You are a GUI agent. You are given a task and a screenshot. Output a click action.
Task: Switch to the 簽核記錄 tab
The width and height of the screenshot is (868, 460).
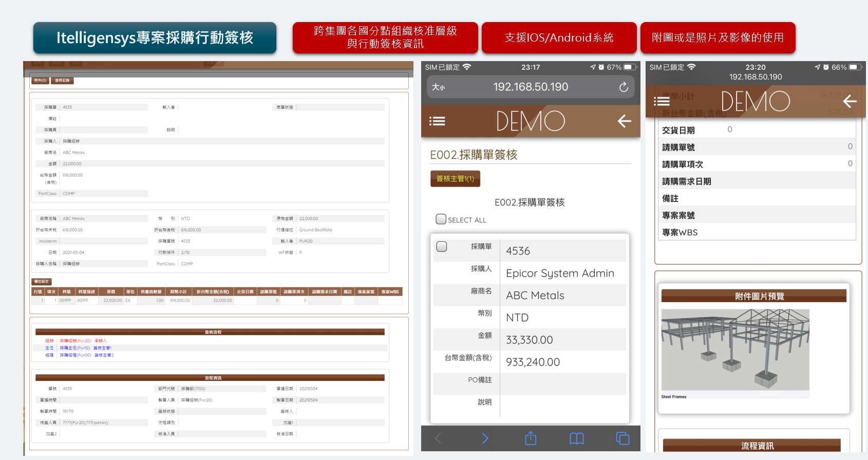point(62,81)
